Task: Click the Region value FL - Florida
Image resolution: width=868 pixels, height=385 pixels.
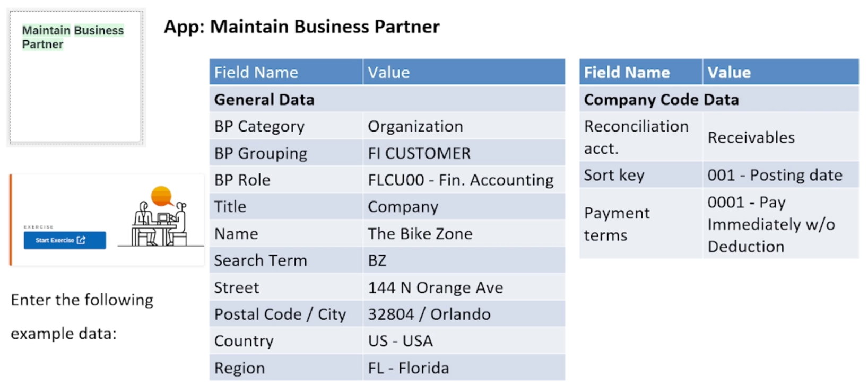Action: tap(409, 368)
